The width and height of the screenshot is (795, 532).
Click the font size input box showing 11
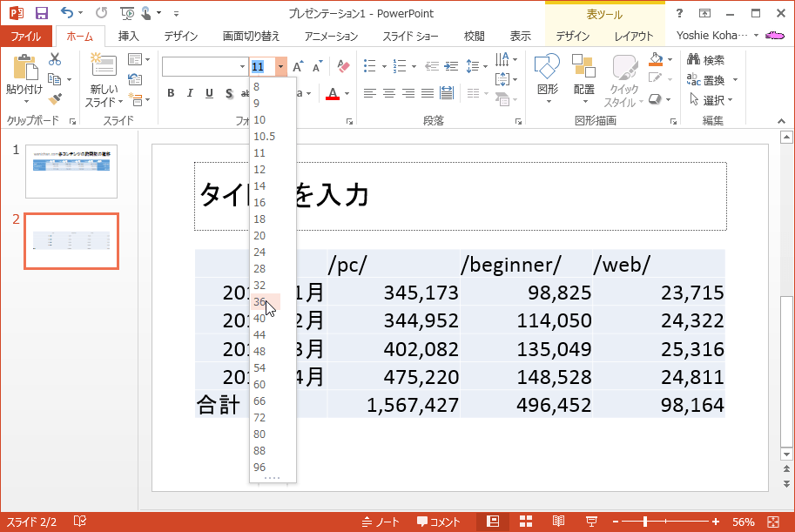click(x=263, y=66)
